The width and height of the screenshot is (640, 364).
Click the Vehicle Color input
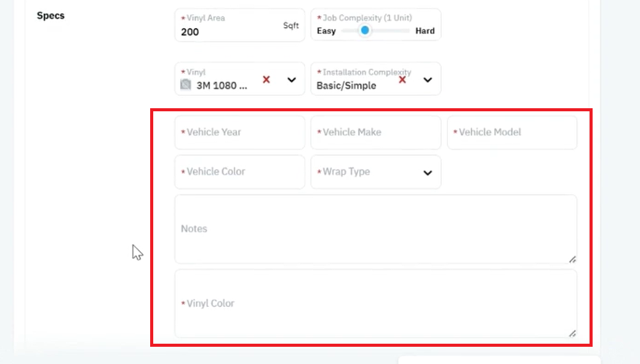(239, 172)
